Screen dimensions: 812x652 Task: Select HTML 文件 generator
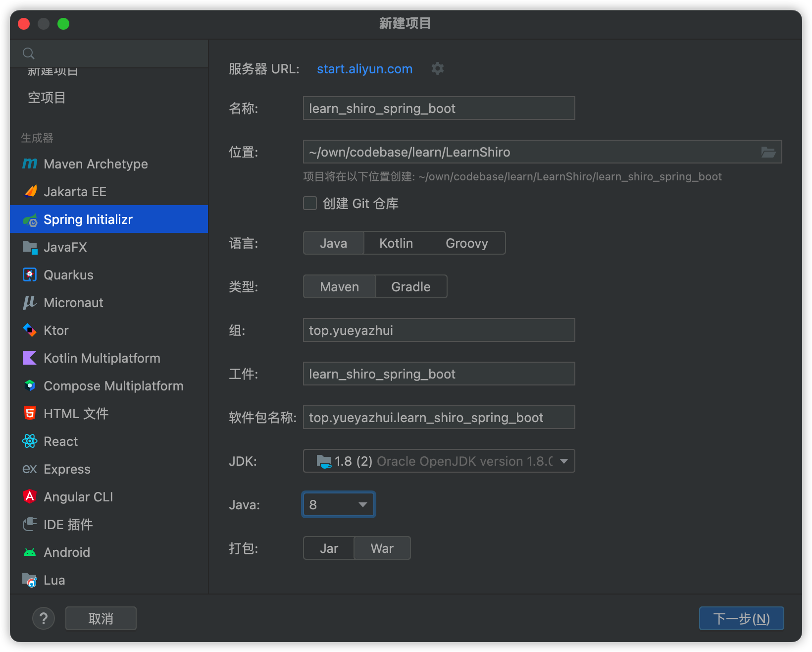point(109,413)
